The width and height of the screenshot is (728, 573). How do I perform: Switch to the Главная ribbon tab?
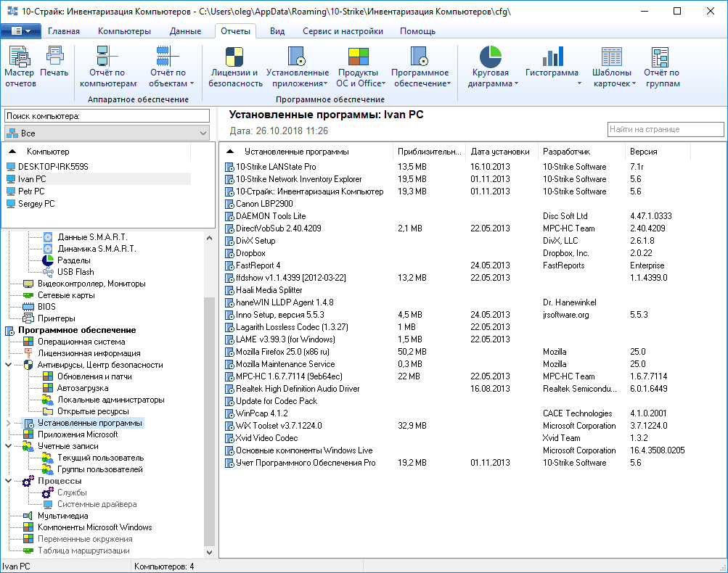(x=64, y=31)
